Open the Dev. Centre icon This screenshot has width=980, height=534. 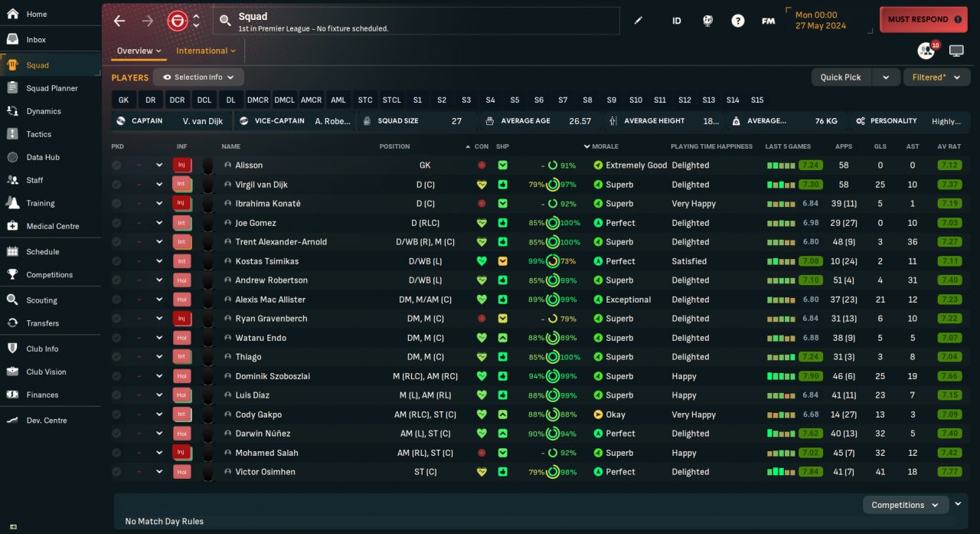(x=12, y=420)
